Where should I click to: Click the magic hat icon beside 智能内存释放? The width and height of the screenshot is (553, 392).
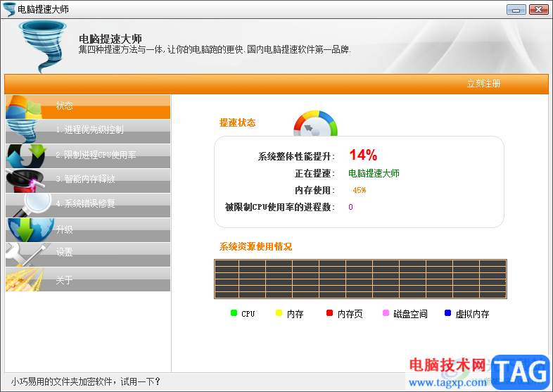[x=25, y=181]
